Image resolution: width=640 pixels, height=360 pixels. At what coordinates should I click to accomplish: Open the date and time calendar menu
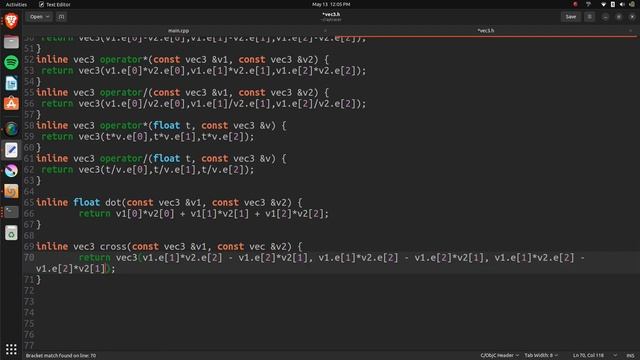click(331, 4)
